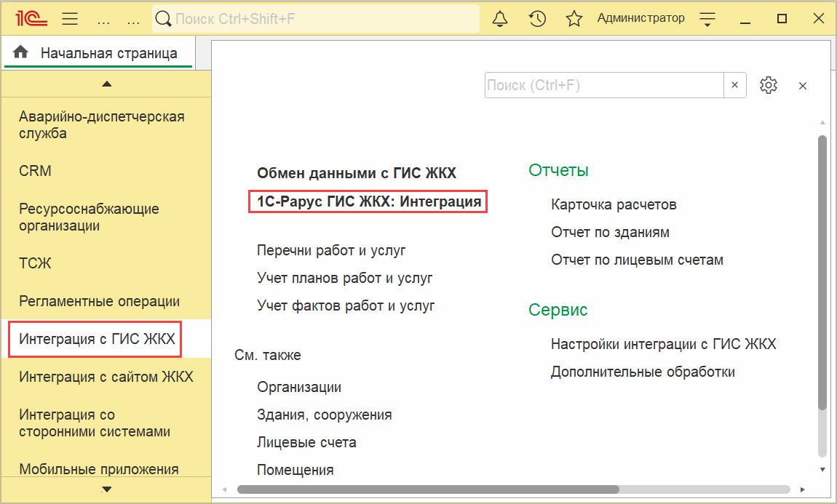Image resolution: width=837 pixels, height=504 pixels.
Task: Open Интеграция с сайтом ЖКХ section
Action: (x=106, y=377)
